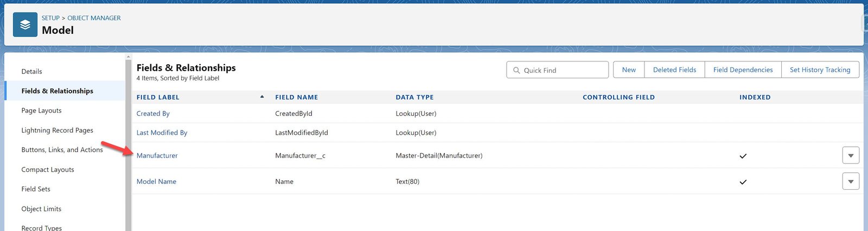Click the New field button
Viewport: 868px width, 231px height.
click(629, 70)
